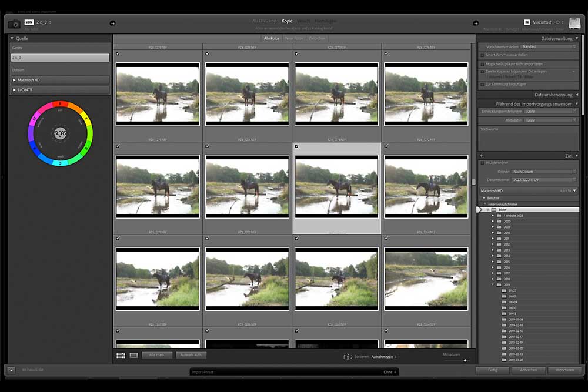This screenshot has width=588, height=392.
Task: Select the 2019-02-16 folder
Action: coord(516,331)
